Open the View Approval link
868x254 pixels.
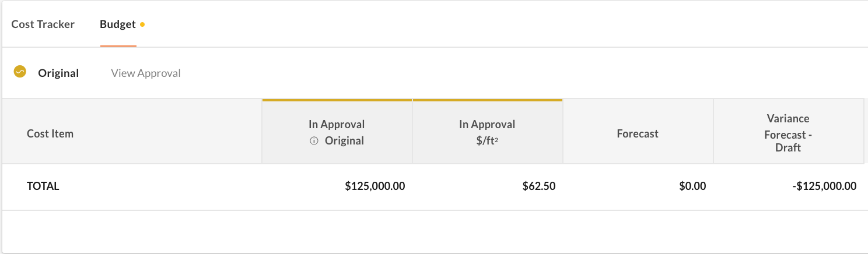146,73
